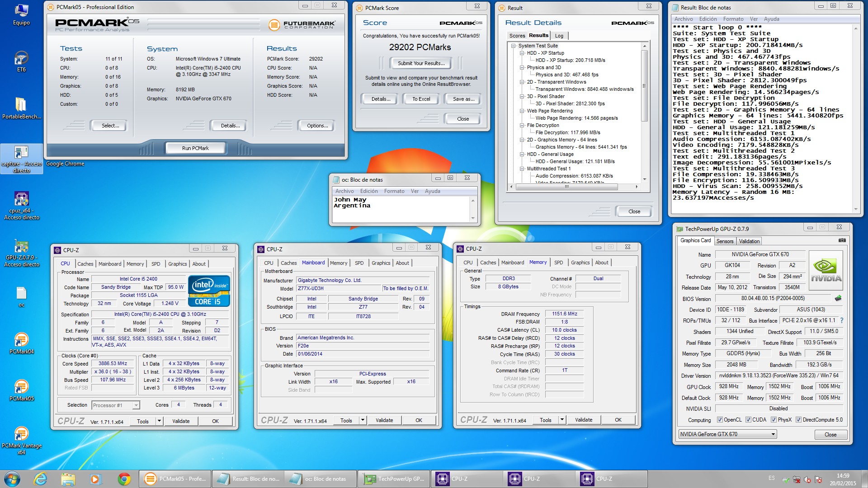
Task: Toggle the DirectCompute 5.0 checkbox
Action: (798, 420)
